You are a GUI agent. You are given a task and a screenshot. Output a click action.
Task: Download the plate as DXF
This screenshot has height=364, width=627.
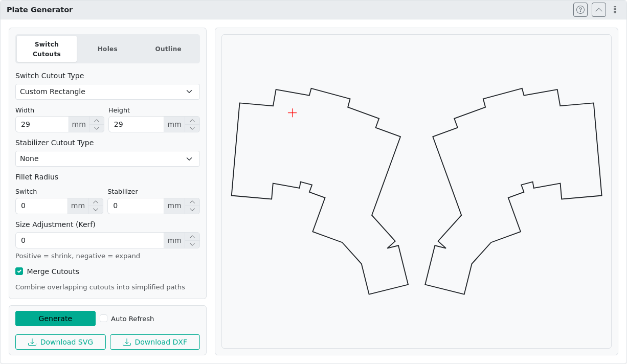tap(155, 342)
